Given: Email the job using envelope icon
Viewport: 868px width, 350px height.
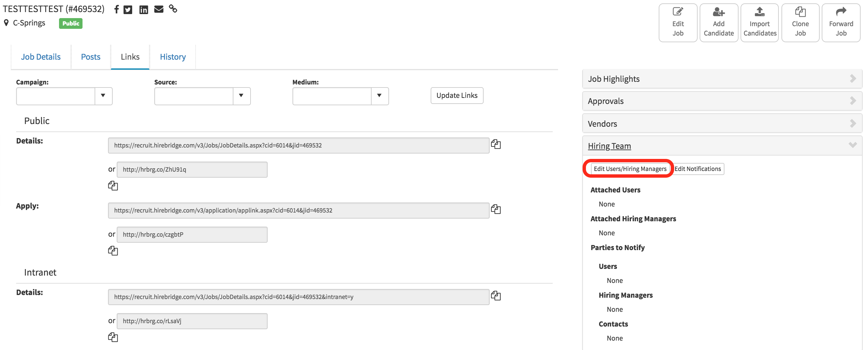Looking at the screenshot, I should coord(159,9).
